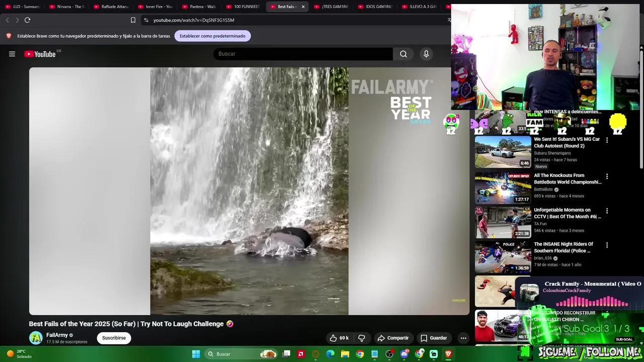Open FailArmy channel avatar
644x362 pixels.
point(36,338)
